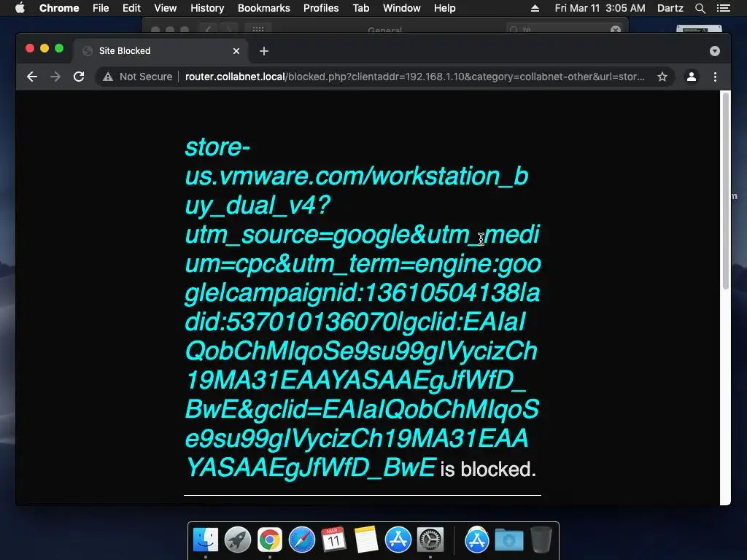Open Spotlight search magnifier
This screenshot has width=747, height=560.
click(x=700, y=8)
